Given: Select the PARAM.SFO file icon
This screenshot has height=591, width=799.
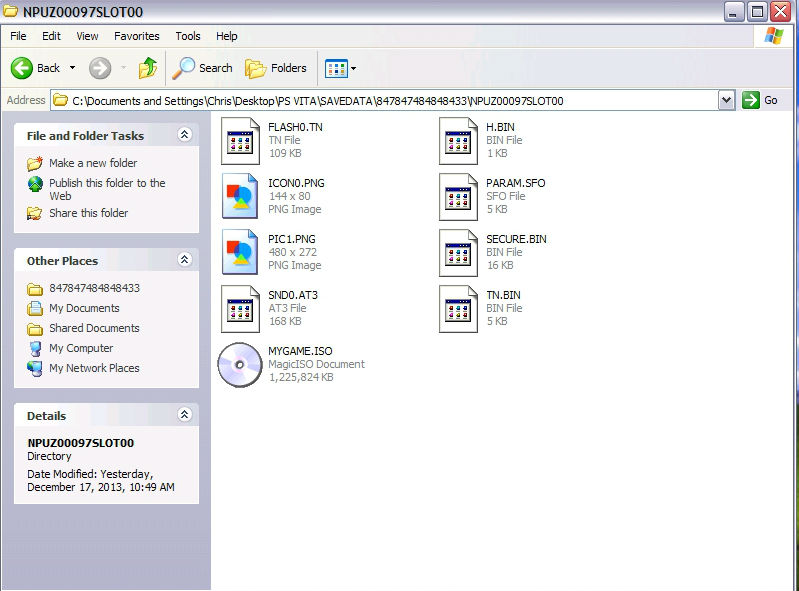Looking at the screenshot, I should tap(459, 196).
